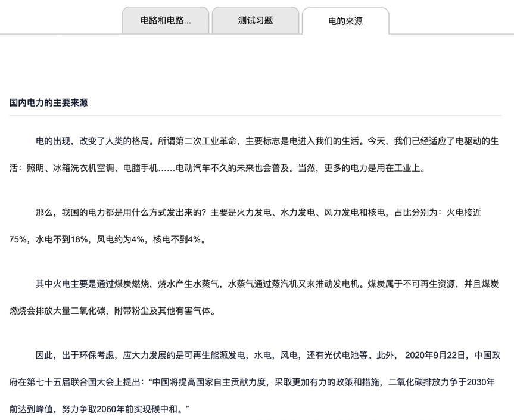Image resolution: width=514 pixels, height=420 pixels.
Task: Click 二氧化碳 in the line starting 燃烧会排放
Action: point(87,310)
